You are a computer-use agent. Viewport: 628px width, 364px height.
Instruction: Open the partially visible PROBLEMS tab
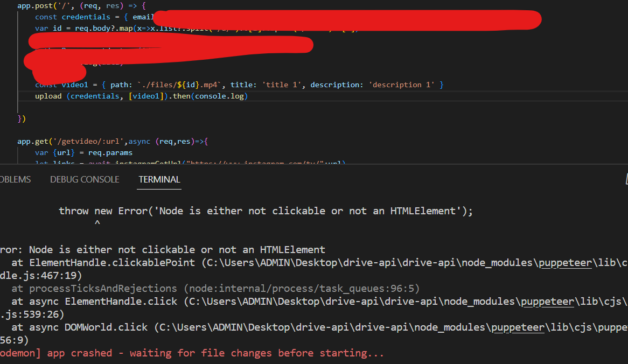(x=15, y=179)
